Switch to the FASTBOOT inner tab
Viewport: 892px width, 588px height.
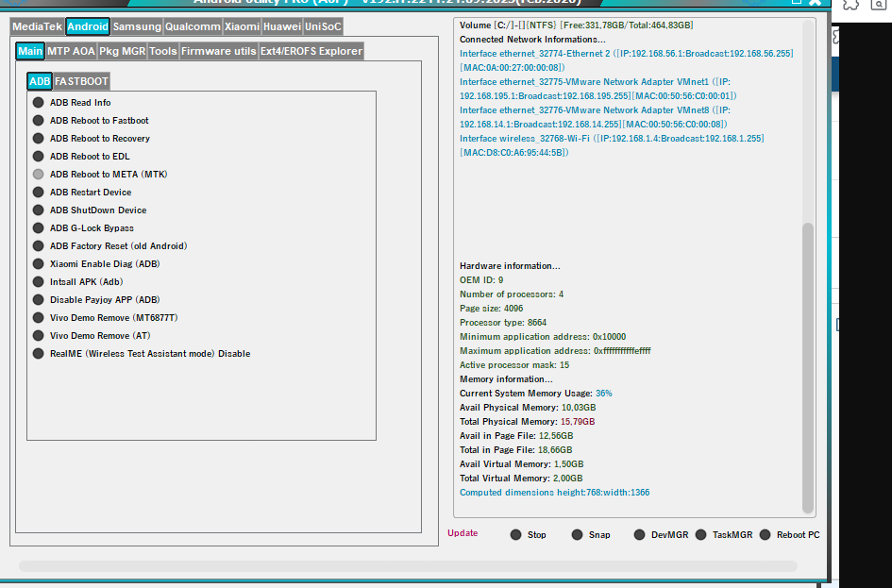[x=81, y=81]
